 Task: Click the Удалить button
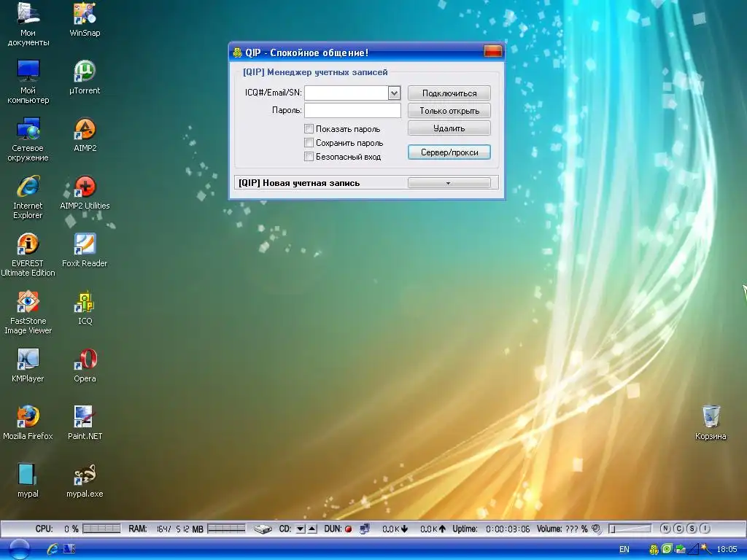(449, 128)
